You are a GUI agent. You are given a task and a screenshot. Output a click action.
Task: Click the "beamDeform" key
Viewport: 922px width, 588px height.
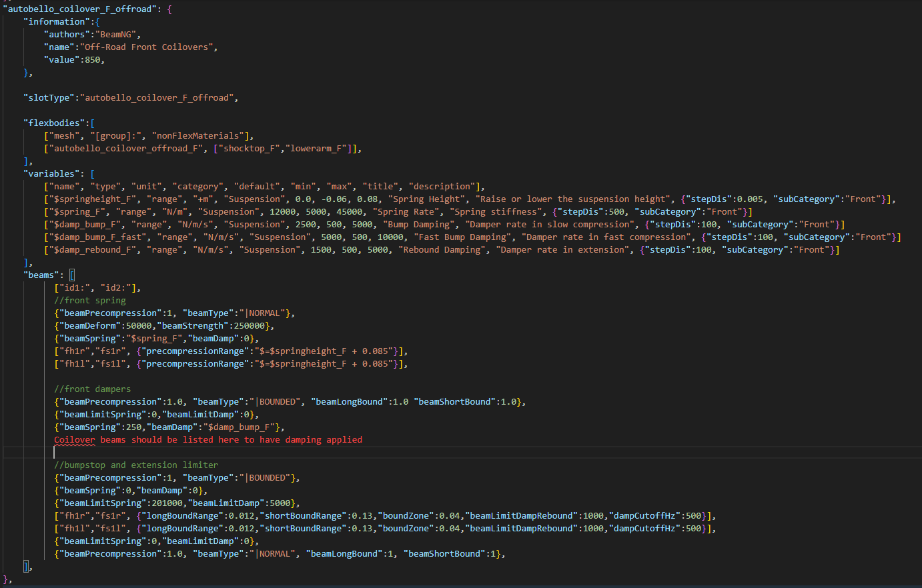tap(90, 326)
